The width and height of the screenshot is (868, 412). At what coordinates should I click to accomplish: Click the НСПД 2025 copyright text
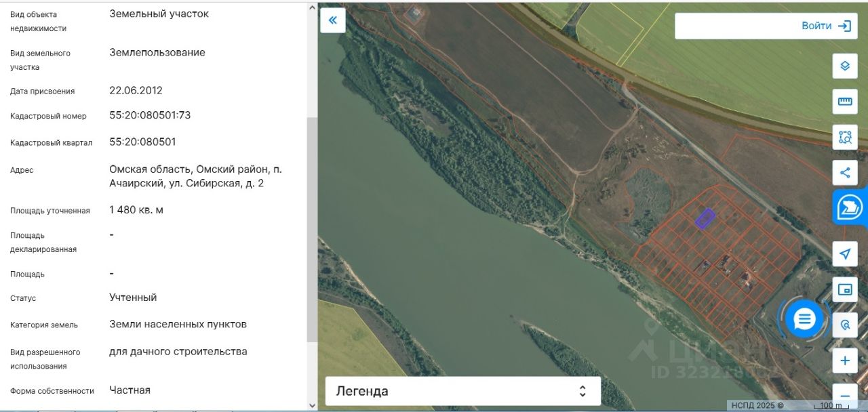click(757, 405)
